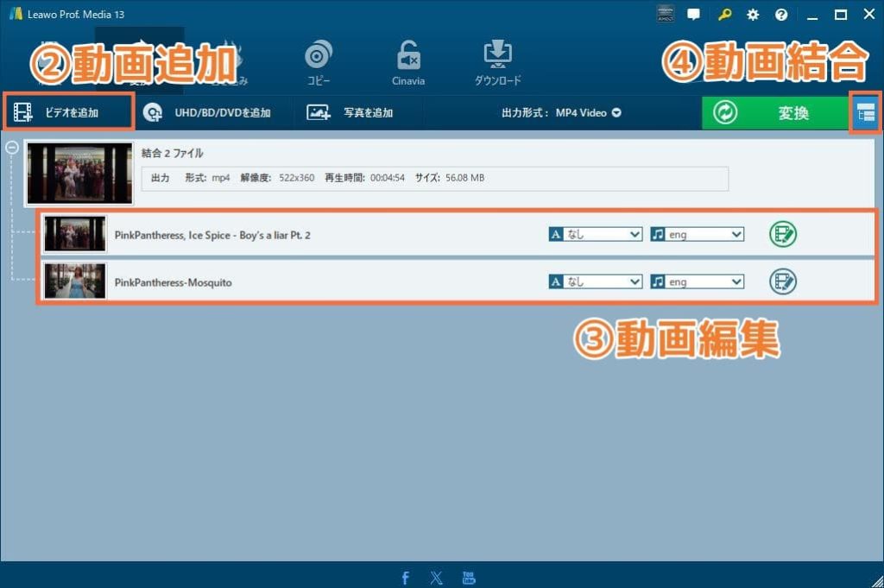This screenshot has height=588, width=884.
Task: Collapse the merged file group tree
Action: [x=13, y=147]
